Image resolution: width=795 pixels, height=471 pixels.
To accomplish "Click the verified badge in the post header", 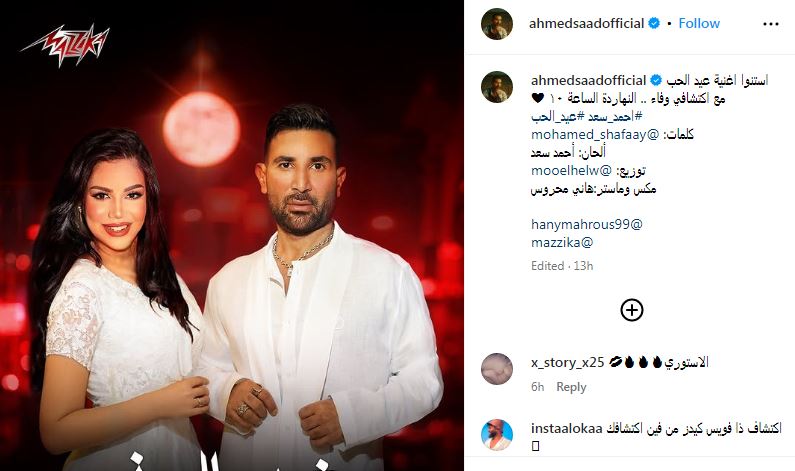I will pos(654,23).
